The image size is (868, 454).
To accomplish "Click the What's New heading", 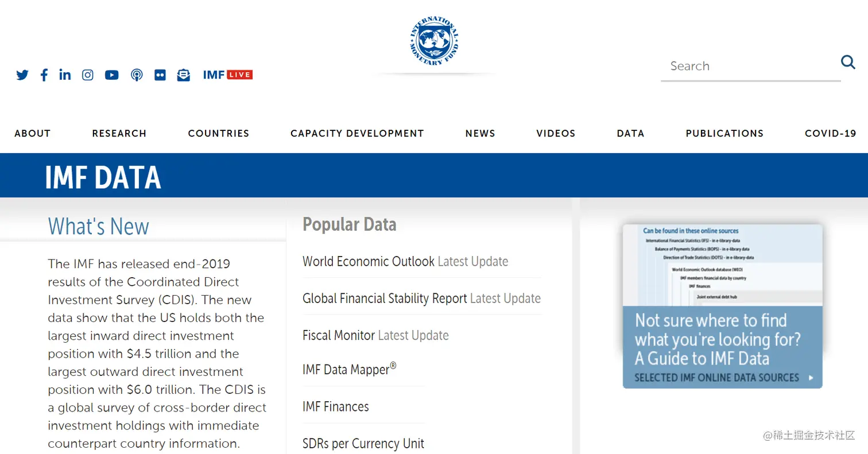I will (x=99, y=226).
